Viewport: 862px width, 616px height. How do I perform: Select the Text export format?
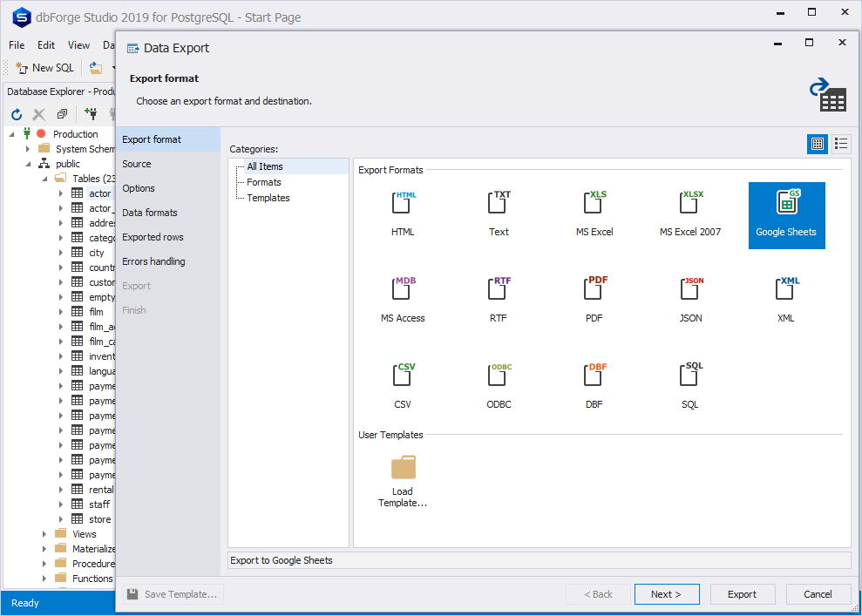(x=499, y=214)
